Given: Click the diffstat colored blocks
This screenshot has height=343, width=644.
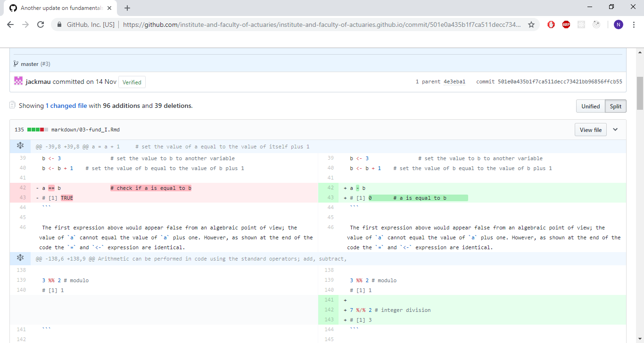Looking at the screenshot, I should [38, 130].
